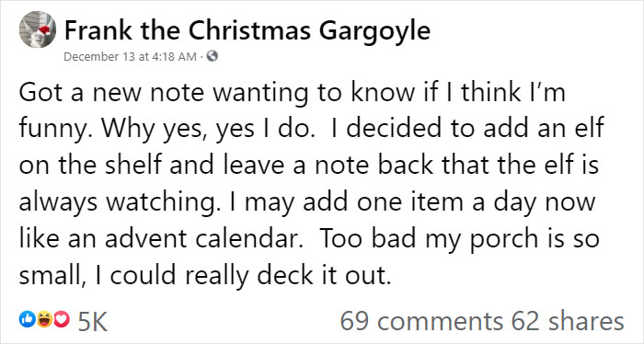Click the word "Got" starting the post
644x344 pixels.
[38, 93]
